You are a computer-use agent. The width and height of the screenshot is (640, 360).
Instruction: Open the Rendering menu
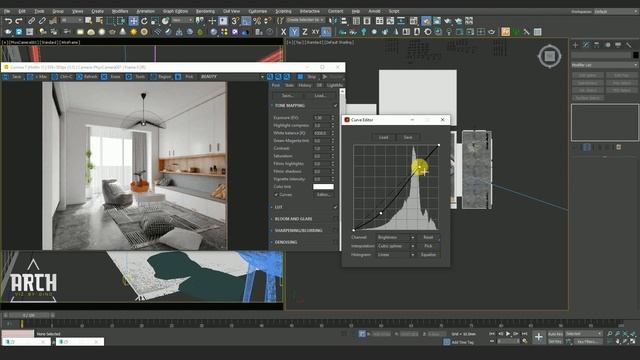click(205, 11)
